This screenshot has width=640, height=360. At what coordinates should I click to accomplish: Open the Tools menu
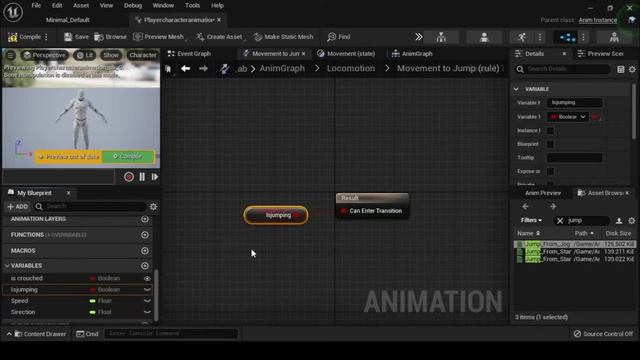[x=192, y=6]
